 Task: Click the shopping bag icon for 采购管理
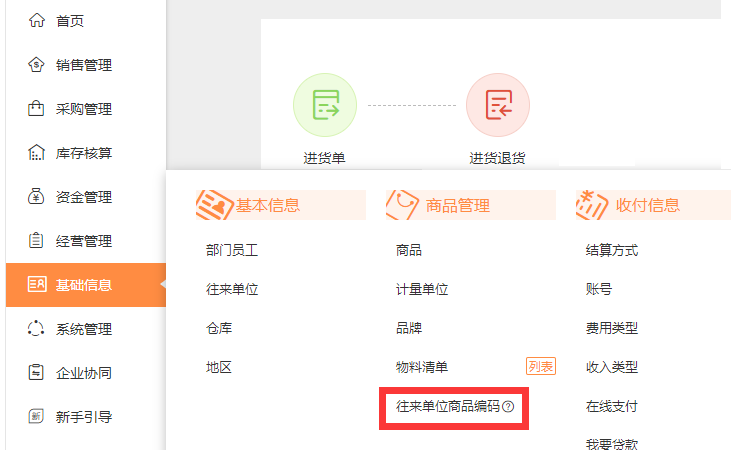[36, 108]
